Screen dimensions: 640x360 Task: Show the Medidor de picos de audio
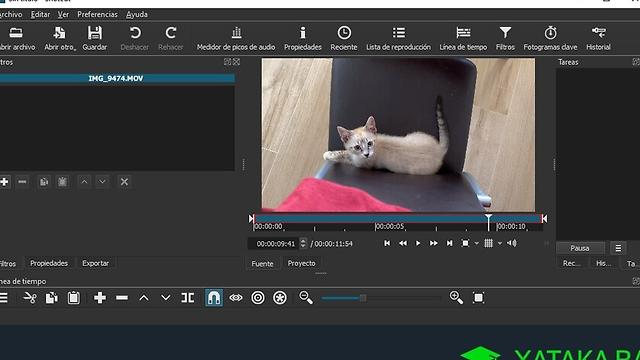point(236,38)
